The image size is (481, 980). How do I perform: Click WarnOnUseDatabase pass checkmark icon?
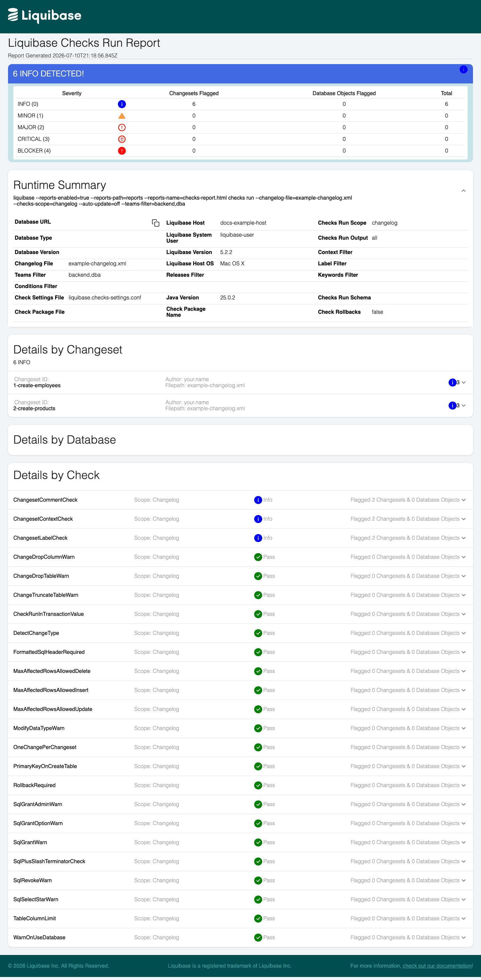258,937
